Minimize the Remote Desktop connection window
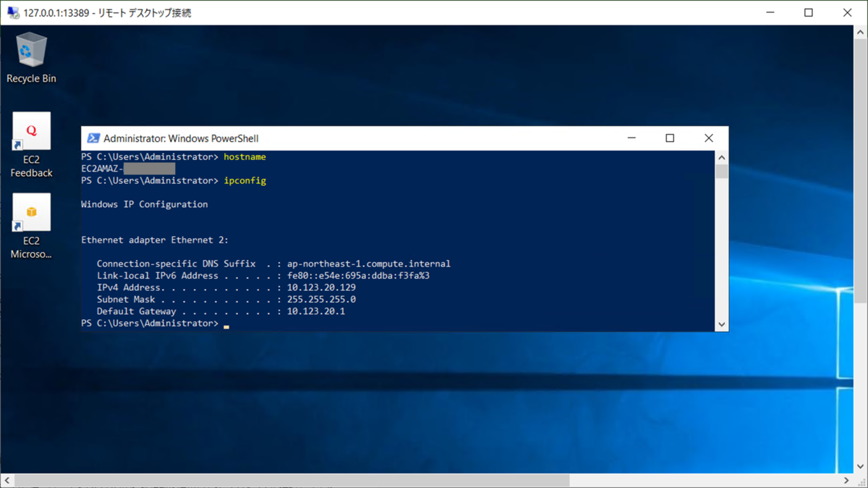Viewport: 868px width, 488px height. point(770,13)
